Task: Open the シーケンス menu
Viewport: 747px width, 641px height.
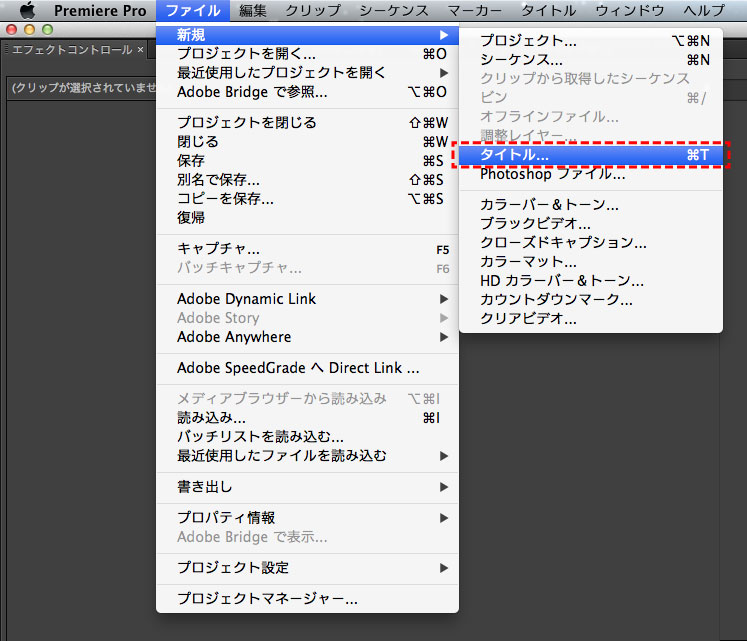Action: tap(394, 10)
